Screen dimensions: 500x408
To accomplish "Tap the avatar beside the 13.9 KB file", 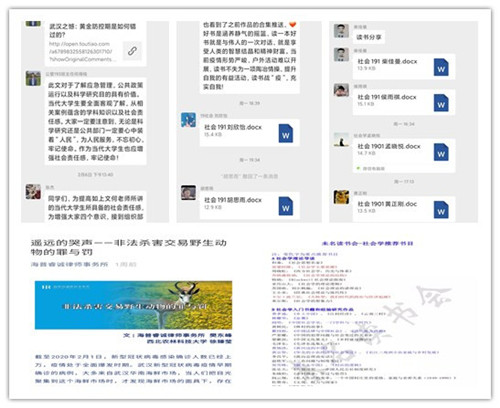I will click(341, 54).
